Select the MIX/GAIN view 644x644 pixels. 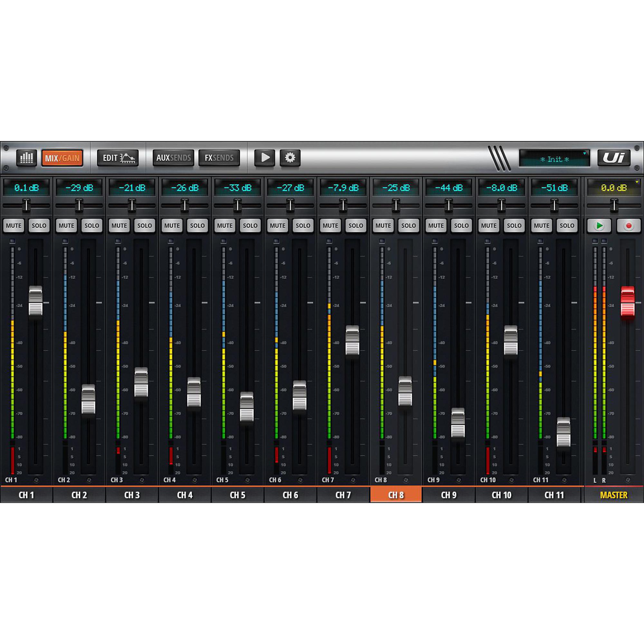point(63,158)
